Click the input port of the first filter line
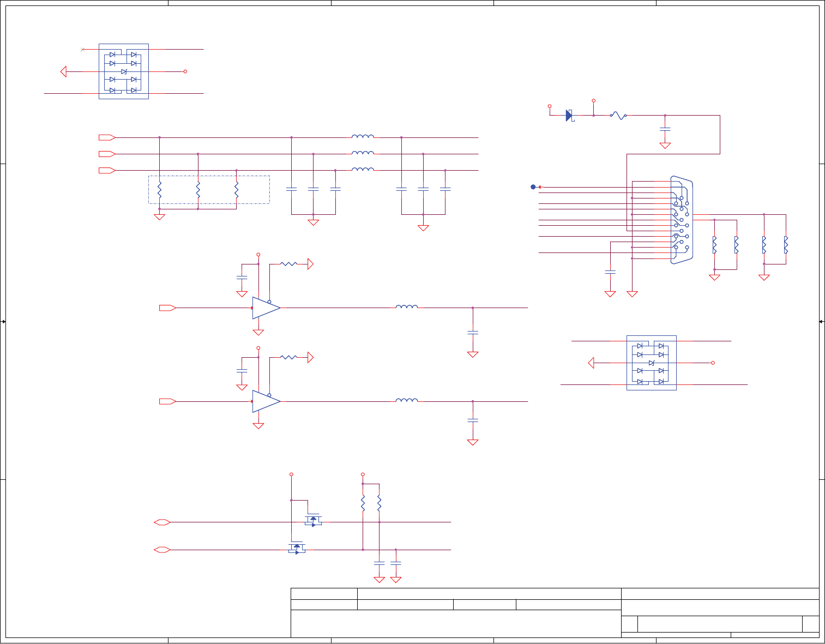825x644 pixels. (107, 137)
